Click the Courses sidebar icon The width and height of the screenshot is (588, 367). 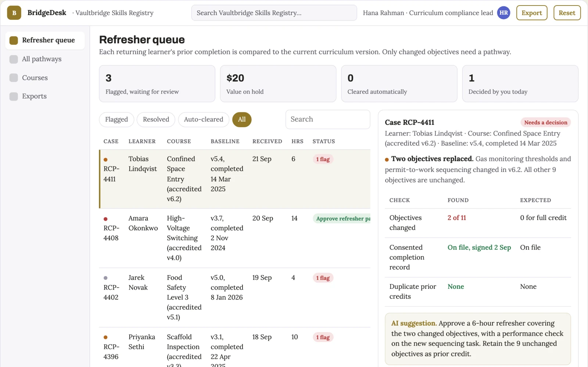pos(14,78)
